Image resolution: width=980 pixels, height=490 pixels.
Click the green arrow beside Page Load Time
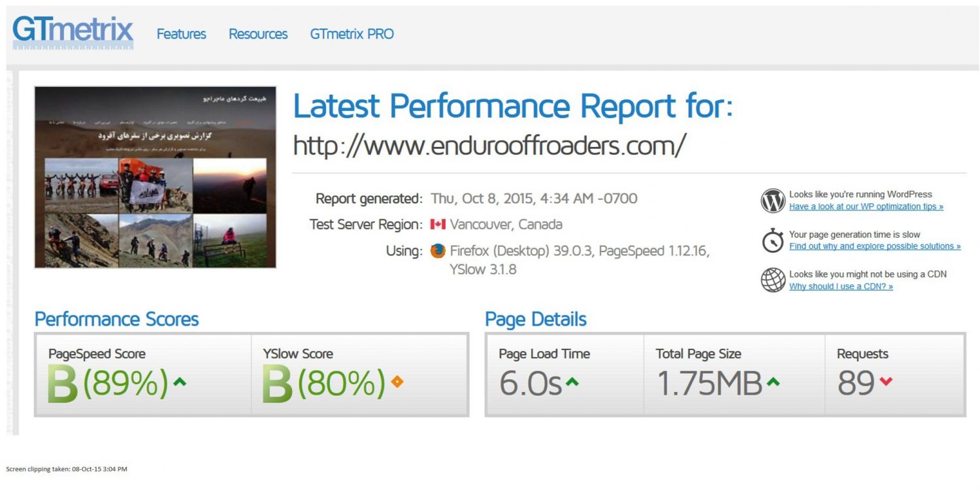(x=572, y=382)
